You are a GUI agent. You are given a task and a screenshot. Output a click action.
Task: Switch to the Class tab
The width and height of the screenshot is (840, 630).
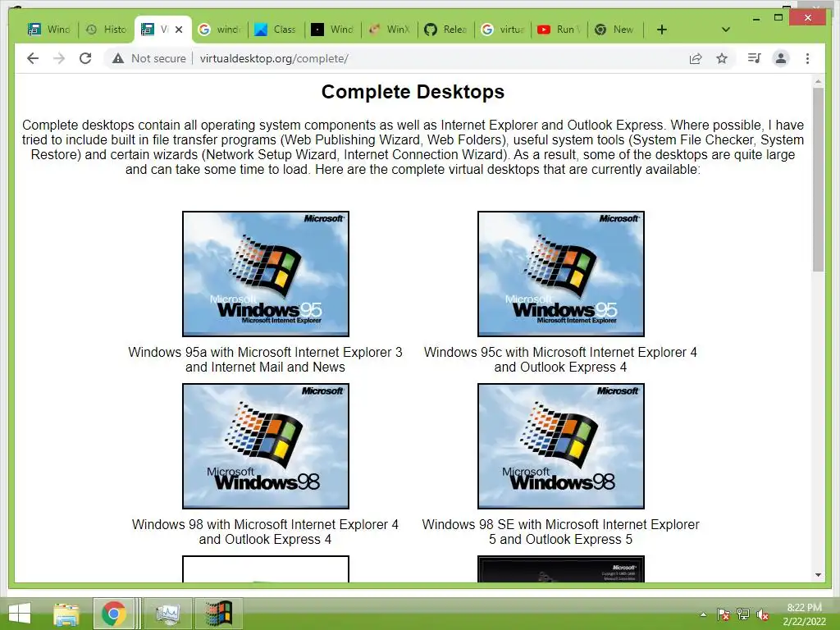(276, 30)
